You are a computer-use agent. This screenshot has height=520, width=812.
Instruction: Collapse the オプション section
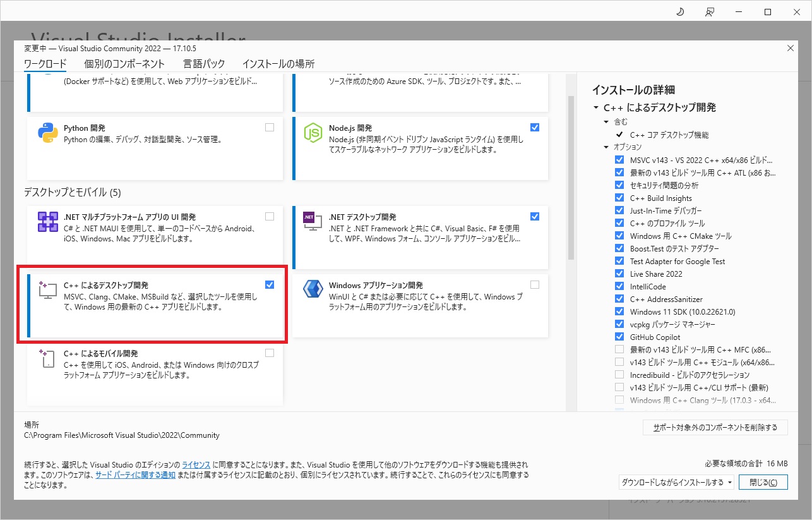click(x=606, y=147)
